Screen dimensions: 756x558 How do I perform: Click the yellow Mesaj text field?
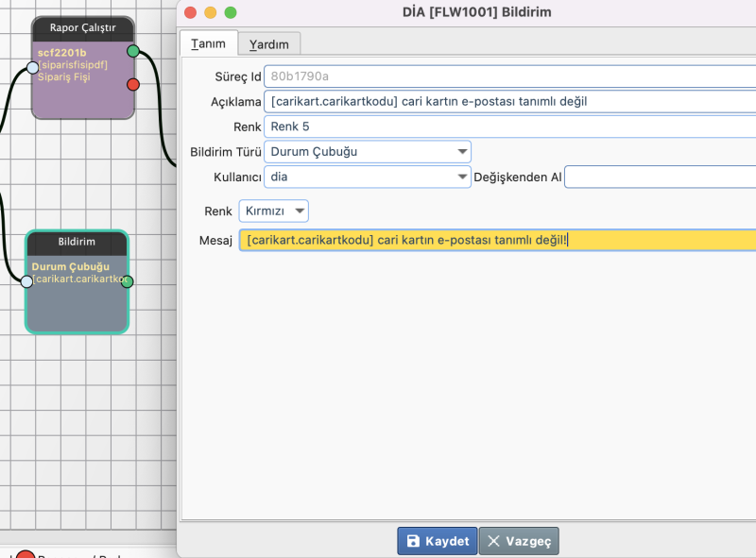tap(497, 240)
